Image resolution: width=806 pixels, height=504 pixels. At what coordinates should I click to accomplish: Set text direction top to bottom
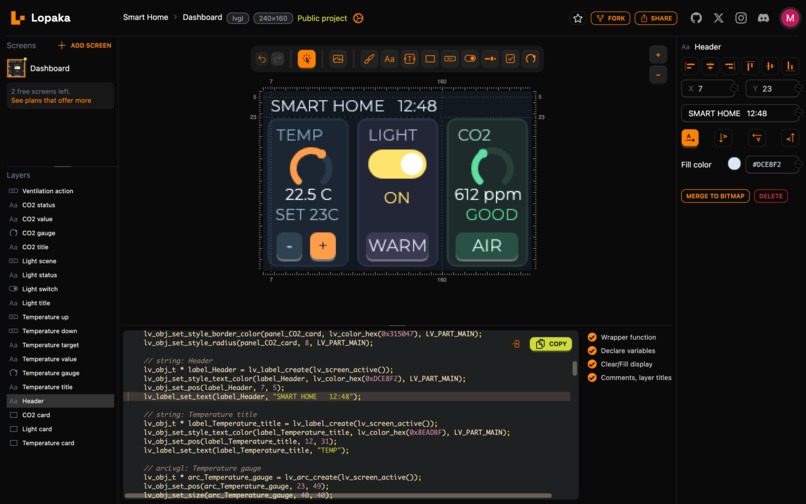[723, 138]
